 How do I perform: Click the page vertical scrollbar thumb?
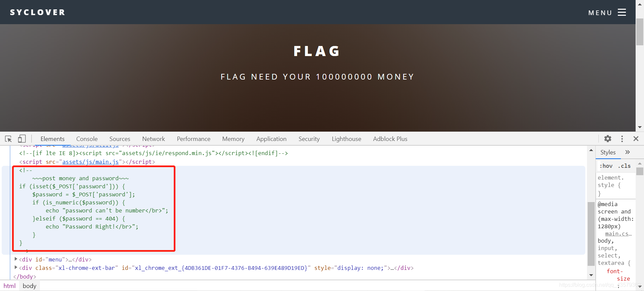(x=640, y=32)
